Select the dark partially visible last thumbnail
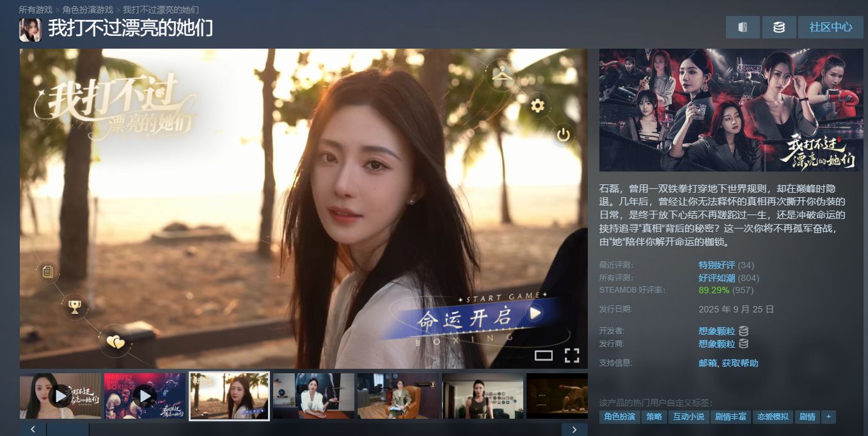Image resolution: width=868 pixels, height=436 pixels. click(x=557, y=396)
